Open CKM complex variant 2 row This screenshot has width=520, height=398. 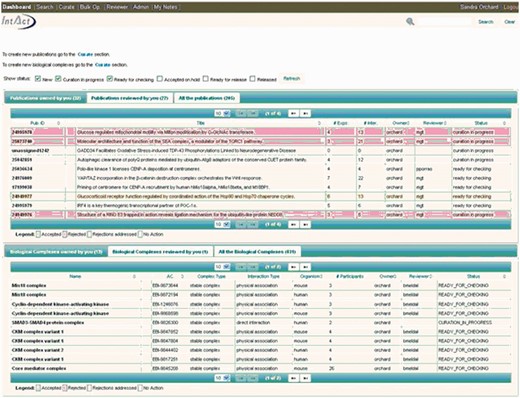tap(261, 350)
